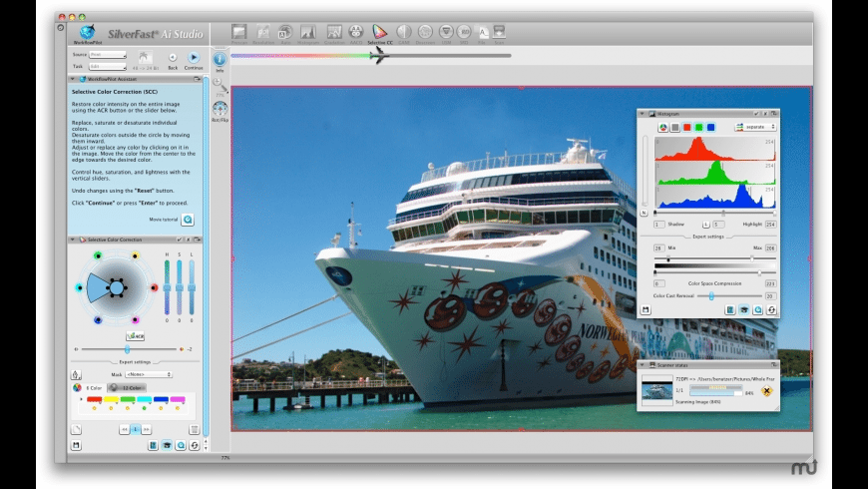The width and height of the screenshot is (868, 489).
Task: Click the Color Cast Removal slider handle
Action: tap(711, 296)
